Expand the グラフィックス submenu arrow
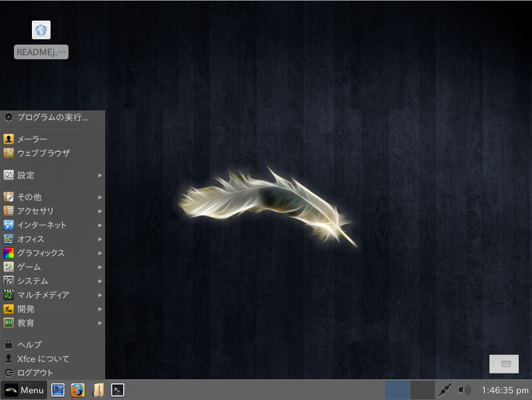This screenshot has height=400, width=532. (100, 254)
